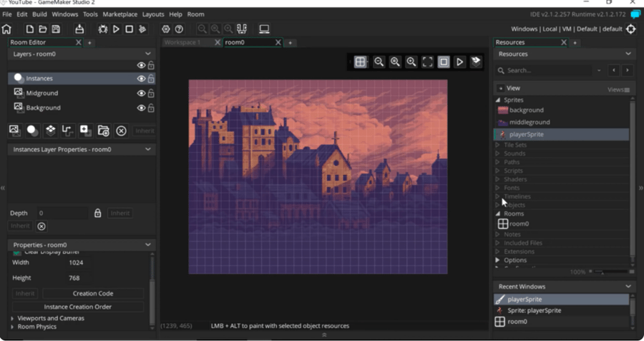Open the Marketplace menu
Screen dimensions: 644x341
pyautogui.click(x=119, y=14)
